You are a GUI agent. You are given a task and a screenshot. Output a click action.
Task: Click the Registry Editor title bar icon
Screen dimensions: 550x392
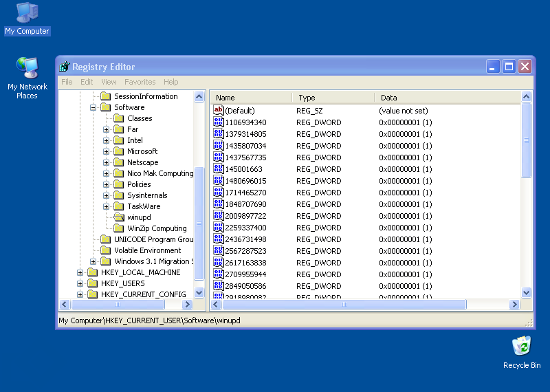coord(65,67)
